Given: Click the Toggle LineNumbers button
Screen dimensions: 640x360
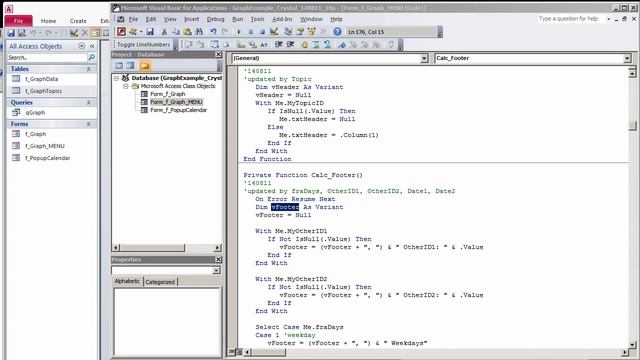Looking at the screenshot, I should 143,44.
